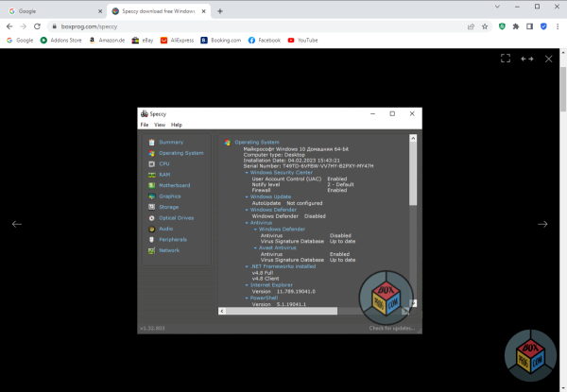The height and width of the screenshot is (392, 567).
Task: Open the eBay bookmark
Action: point(143,40)
